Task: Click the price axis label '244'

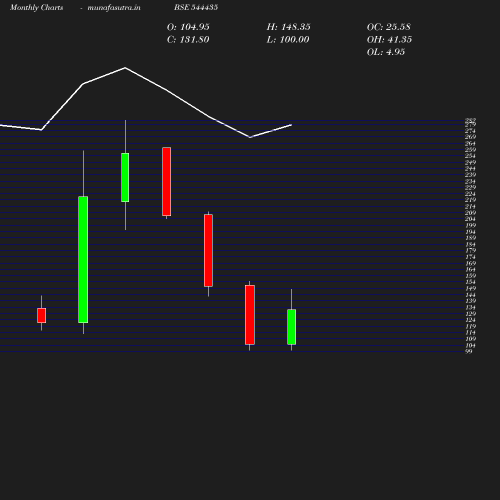Action: (470, 169)
